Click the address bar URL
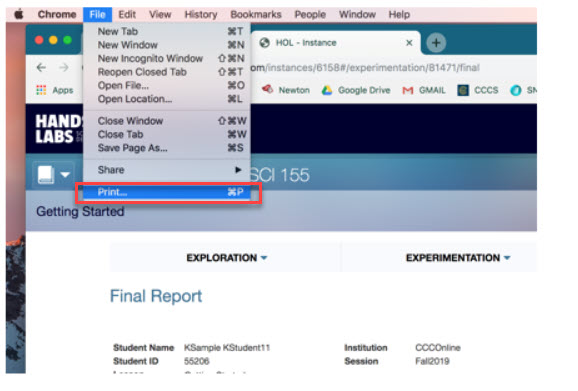 [x=365, y=68]
